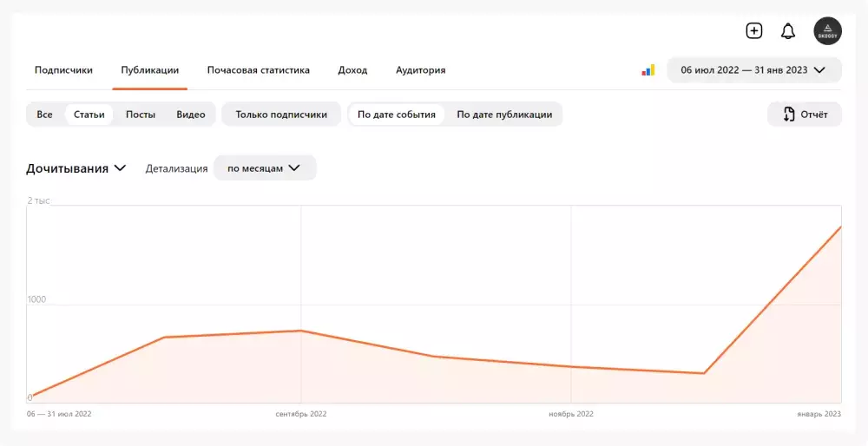
Task: Click the colored bar chart icon
Action: click(x=648, y=70)
